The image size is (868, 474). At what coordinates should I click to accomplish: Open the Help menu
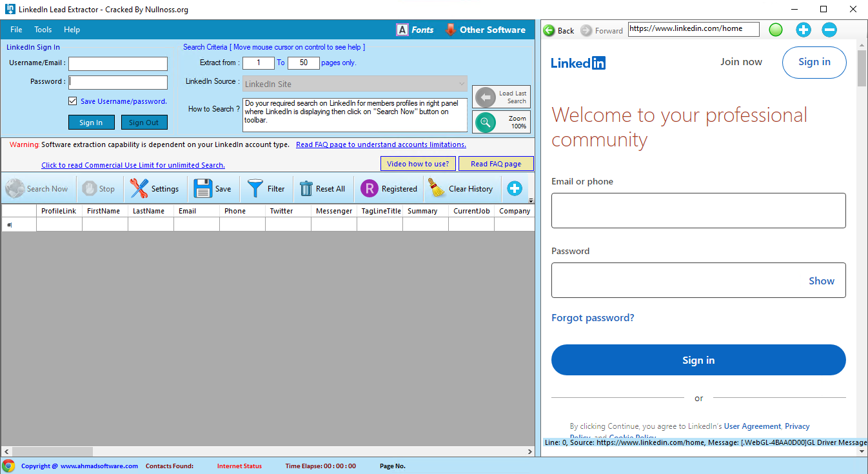pyautogui.click(x=72, y=30)
